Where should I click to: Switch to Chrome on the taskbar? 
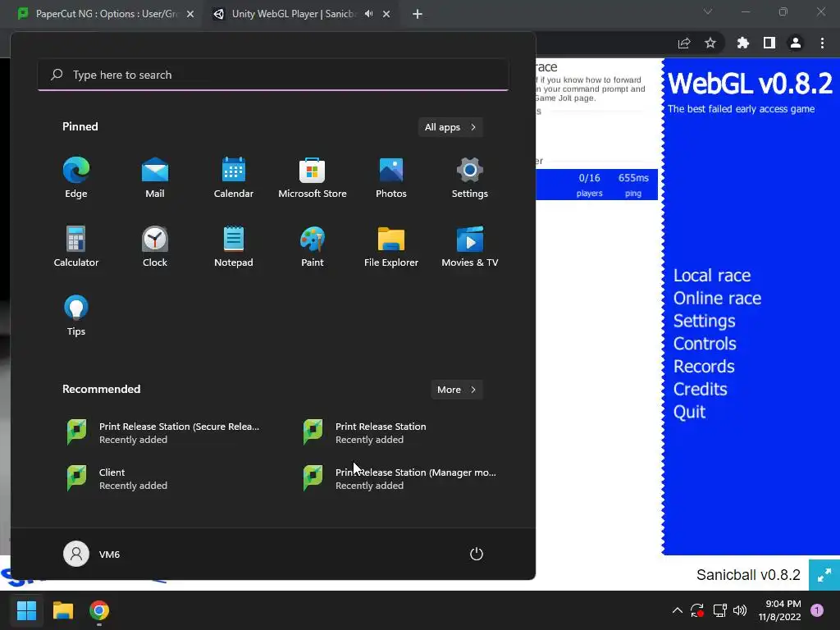(x=99, y=610)
